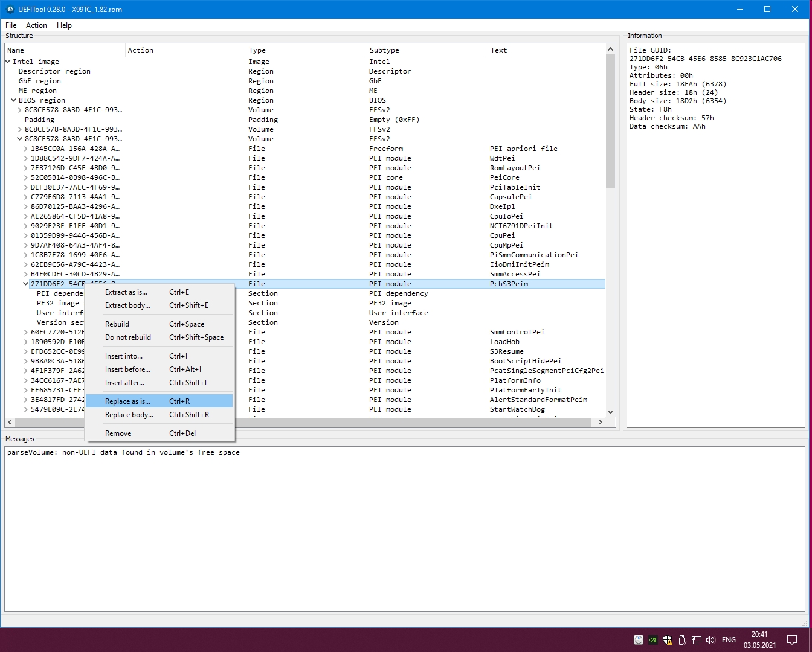Click the structure tree scroll-down arrow

(610, 412)
